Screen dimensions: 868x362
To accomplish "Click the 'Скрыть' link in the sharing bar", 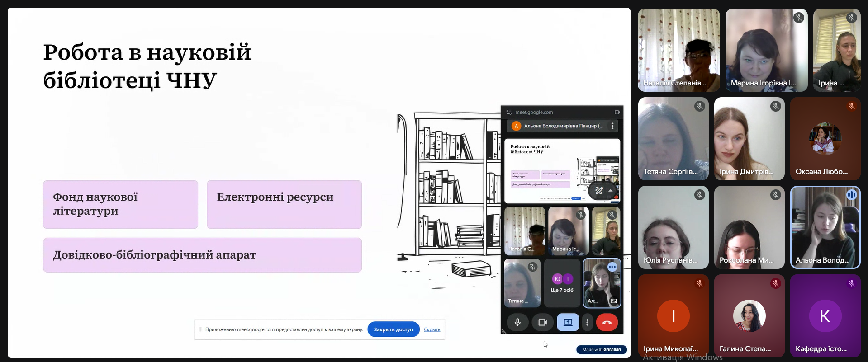I will click(432, 329).
